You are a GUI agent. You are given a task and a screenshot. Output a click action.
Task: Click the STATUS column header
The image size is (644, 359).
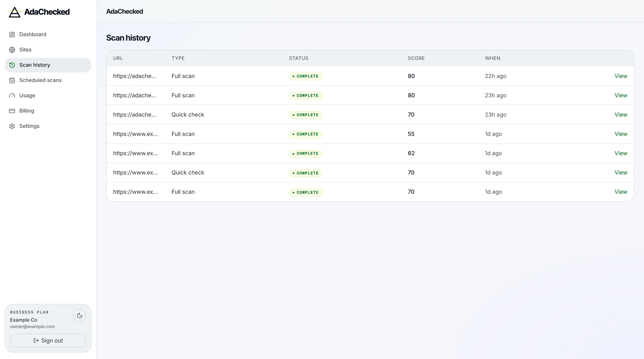point(298,58)
